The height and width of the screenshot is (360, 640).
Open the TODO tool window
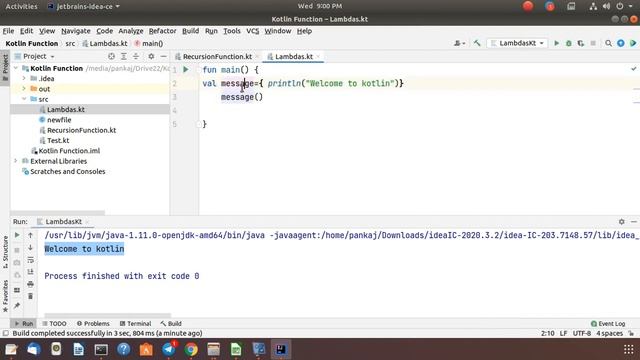(54, 323)
